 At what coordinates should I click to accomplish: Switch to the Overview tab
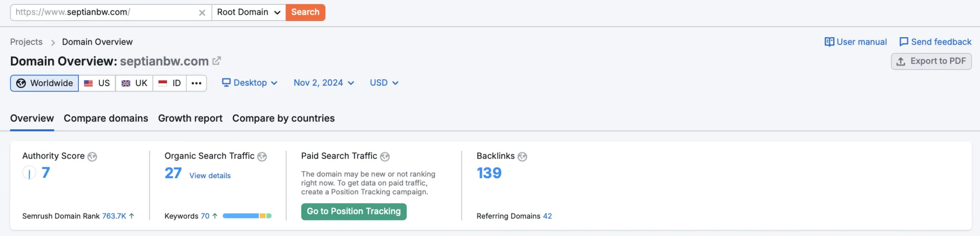32,118
